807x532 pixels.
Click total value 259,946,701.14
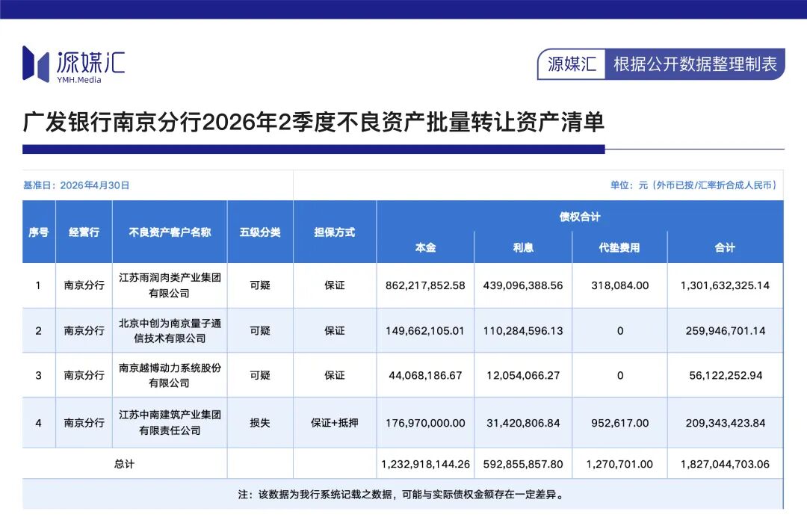click(725, 331)
